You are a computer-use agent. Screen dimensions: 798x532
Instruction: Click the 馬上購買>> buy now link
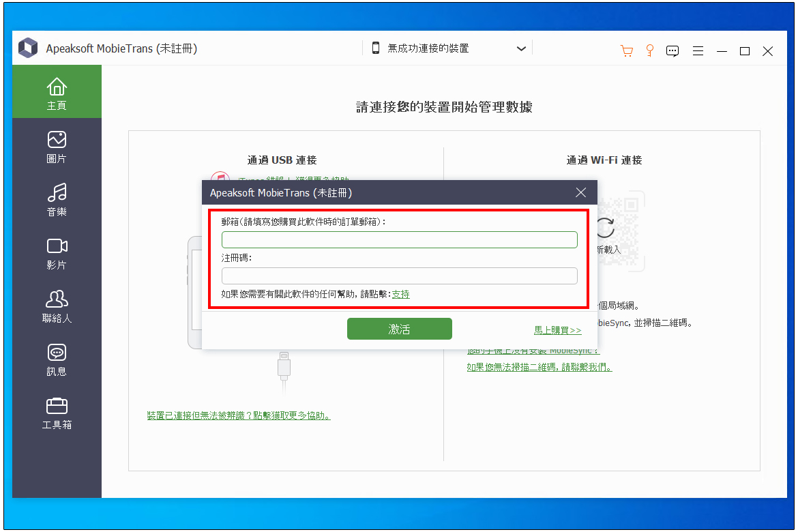tap(557, 330)
